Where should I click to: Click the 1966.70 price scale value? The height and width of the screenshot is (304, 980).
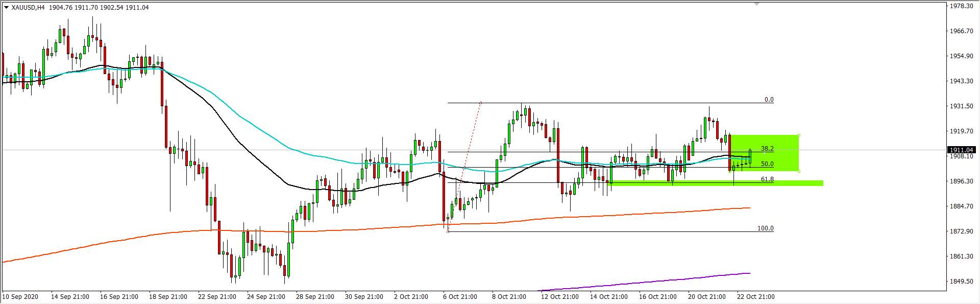click(x=962, y=31)
